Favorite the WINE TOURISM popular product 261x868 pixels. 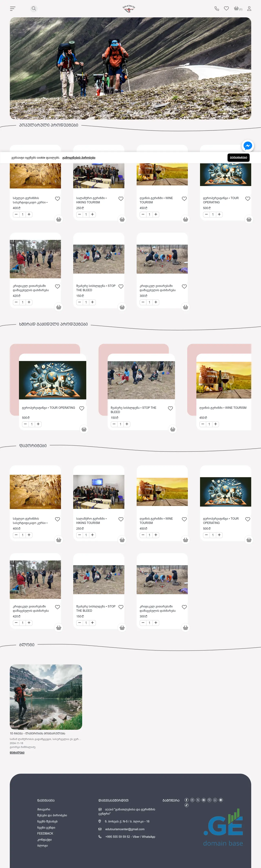click(184, 199)
